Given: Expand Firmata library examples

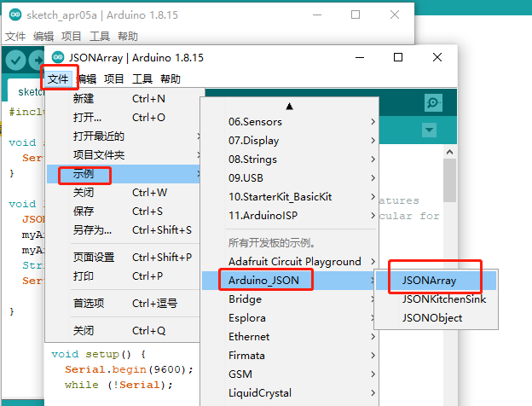Looking at the screenshot, I should 290,356.
